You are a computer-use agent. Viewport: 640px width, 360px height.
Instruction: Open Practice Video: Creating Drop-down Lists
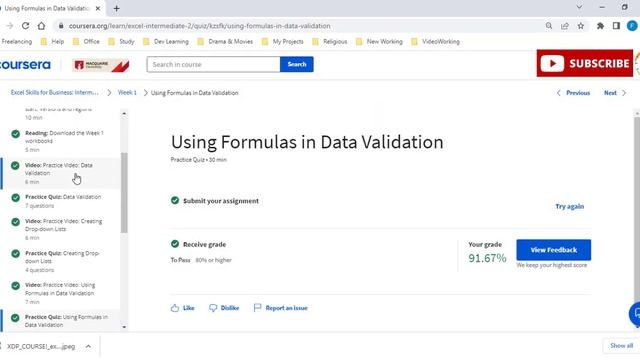[60, 229]
